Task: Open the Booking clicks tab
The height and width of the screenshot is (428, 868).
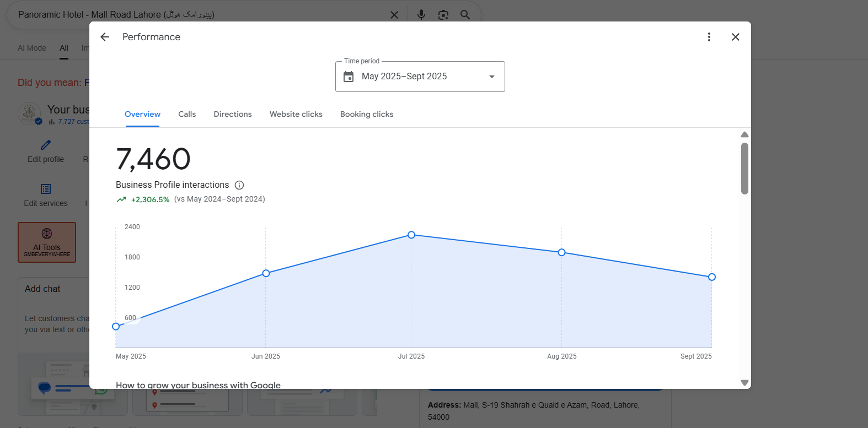Action: [367, 114]
